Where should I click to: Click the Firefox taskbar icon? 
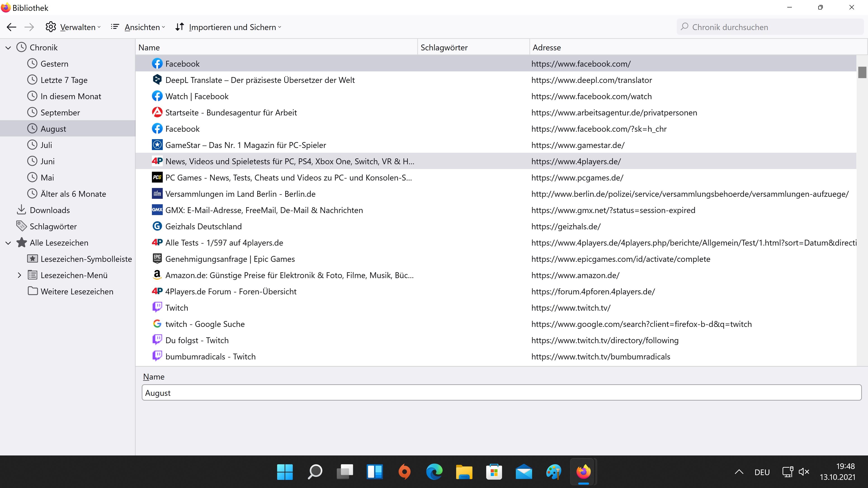pyautogui.click(x=584, y=472)
